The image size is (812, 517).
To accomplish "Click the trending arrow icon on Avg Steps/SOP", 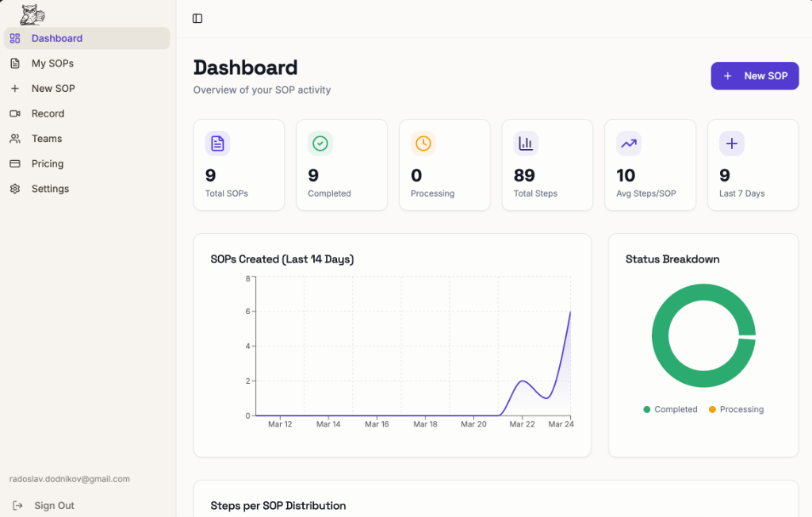I will (x=628, y=144).
